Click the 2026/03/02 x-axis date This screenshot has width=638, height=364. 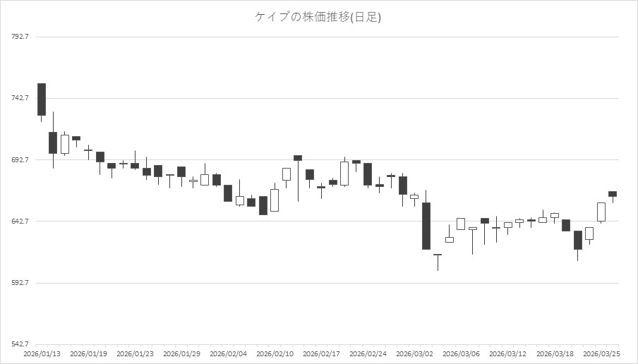(414, 353)
